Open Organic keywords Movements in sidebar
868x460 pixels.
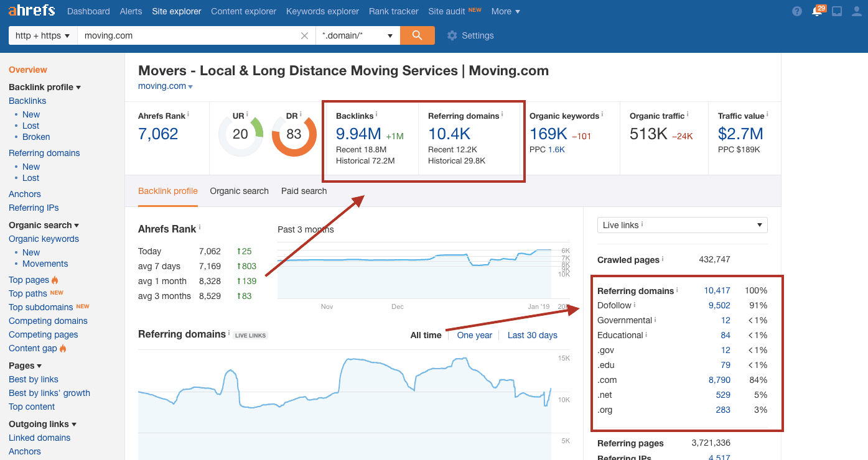(45, 264)
